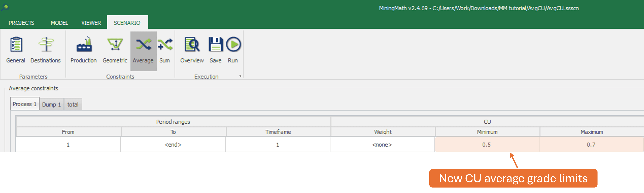Click the To period <end> cell
The image size is (644, 193).
tap(173, 145)
